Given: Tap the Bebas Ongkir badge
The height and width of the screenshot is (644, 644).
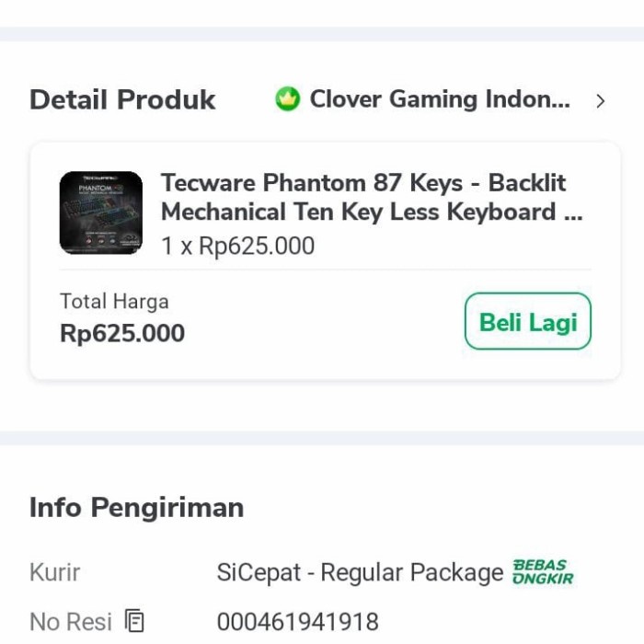Looking at the screenshot, I should 543,571.
